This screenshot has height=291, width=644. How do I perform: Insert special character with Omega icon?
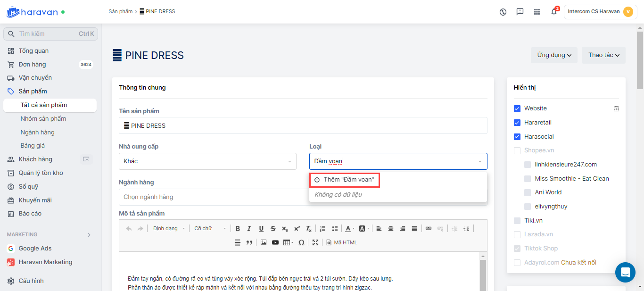point(301,242)
